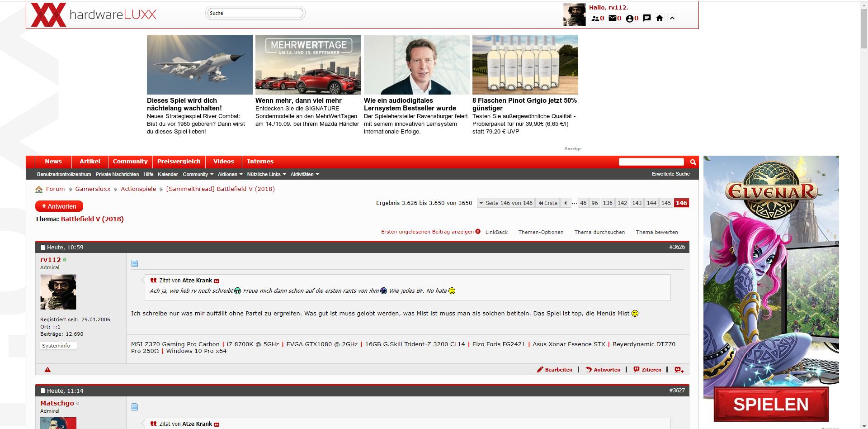Expand the Aktivitäten dropdown

[305, 174]
